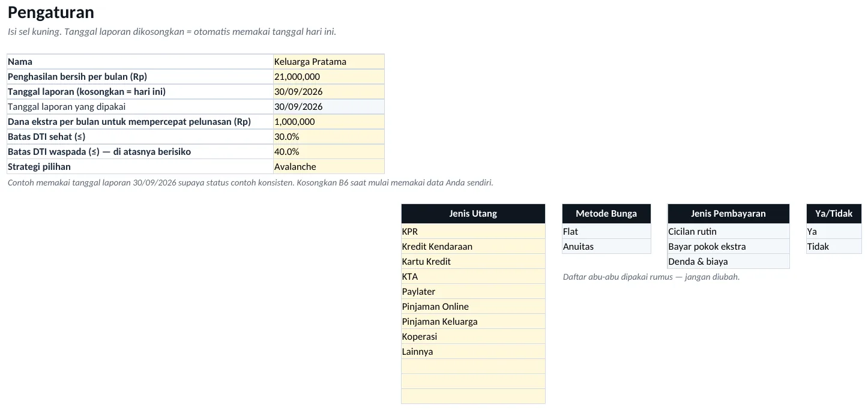Click the 'Pengaturan' title
This screenshot has height=410, width=868.
(51, 13)
